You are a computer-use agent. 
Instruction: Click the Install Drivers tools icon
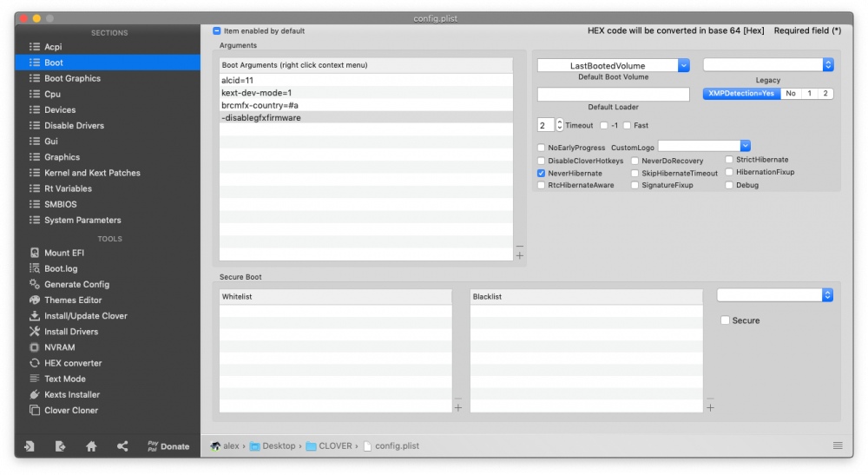click(x=35, y=332)
